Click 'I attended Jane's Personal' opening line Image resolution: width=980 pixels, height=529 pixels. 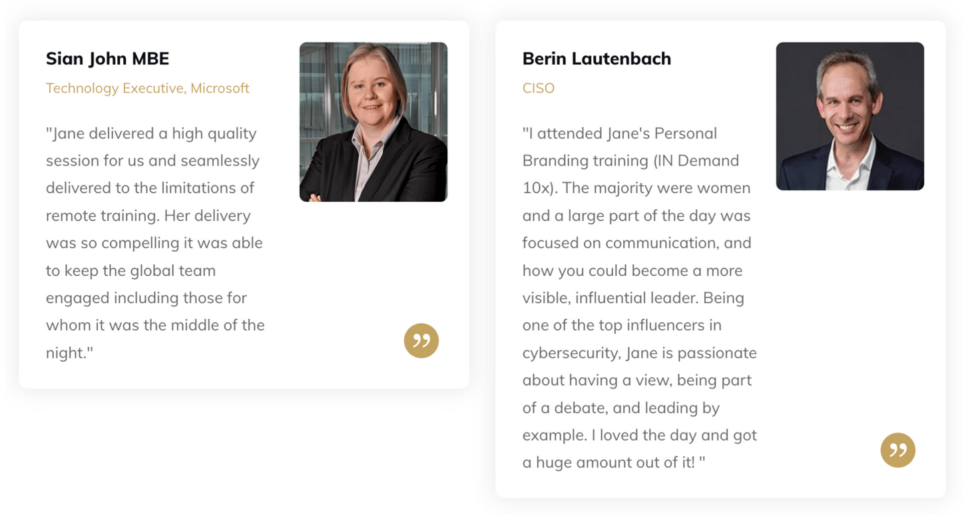pos(619,133)
